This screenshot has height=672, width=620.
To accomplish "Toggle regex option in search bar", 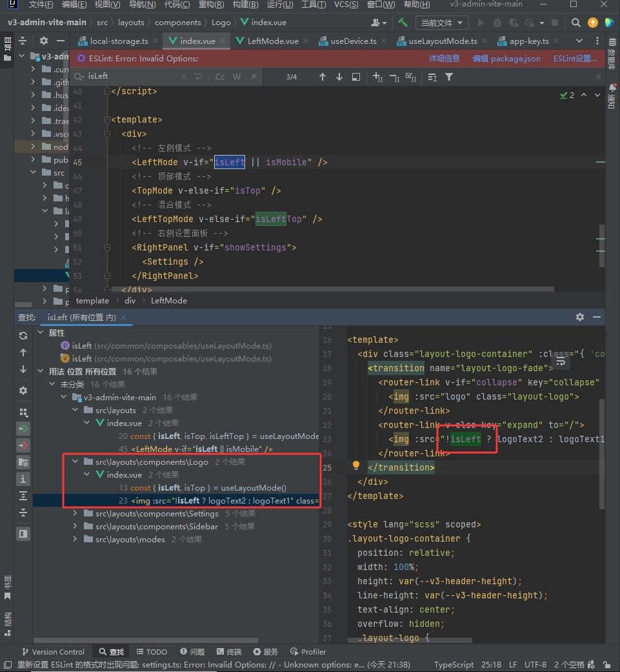I will coord(254,77).
